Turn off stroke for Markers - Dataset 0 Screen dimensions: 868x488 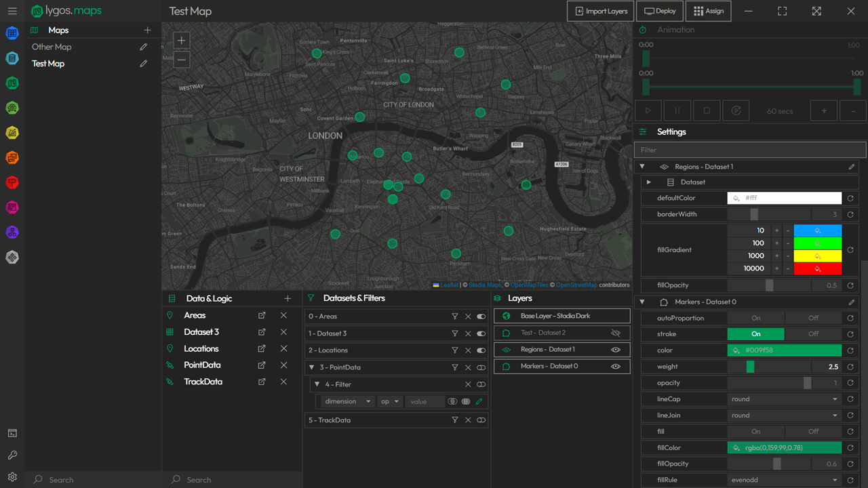click(812, 333)
